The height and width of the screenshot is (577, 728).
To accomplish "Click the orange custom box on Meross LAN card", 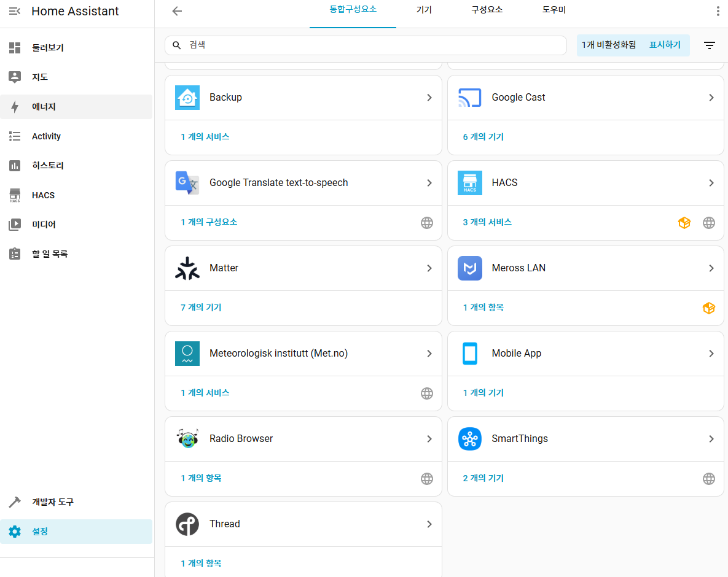I will 709,308.
